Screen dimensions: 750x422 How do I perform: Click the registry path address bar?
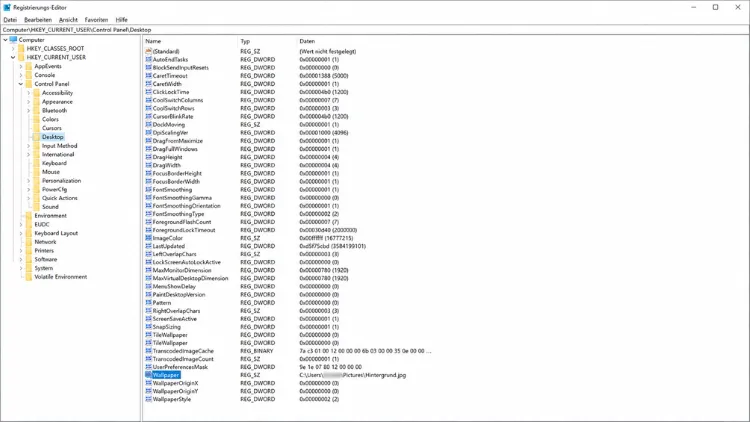(x=375, y=30)
